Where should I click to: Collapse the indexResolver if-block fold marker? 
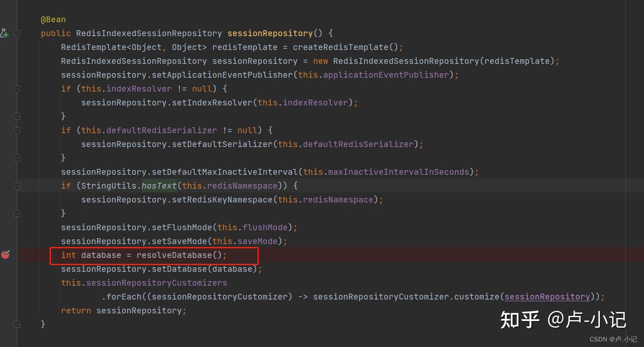click(17, 89)
